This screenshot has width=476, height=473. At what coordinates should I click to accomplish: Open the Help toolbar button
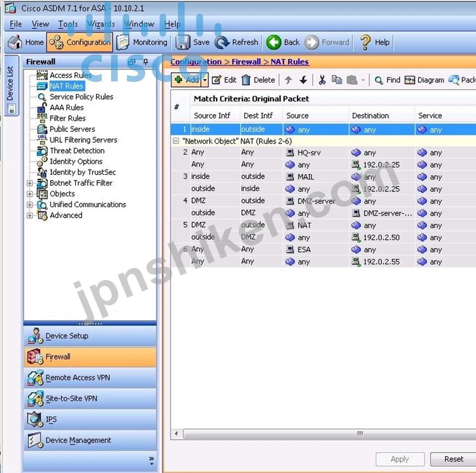coord(374,42)
